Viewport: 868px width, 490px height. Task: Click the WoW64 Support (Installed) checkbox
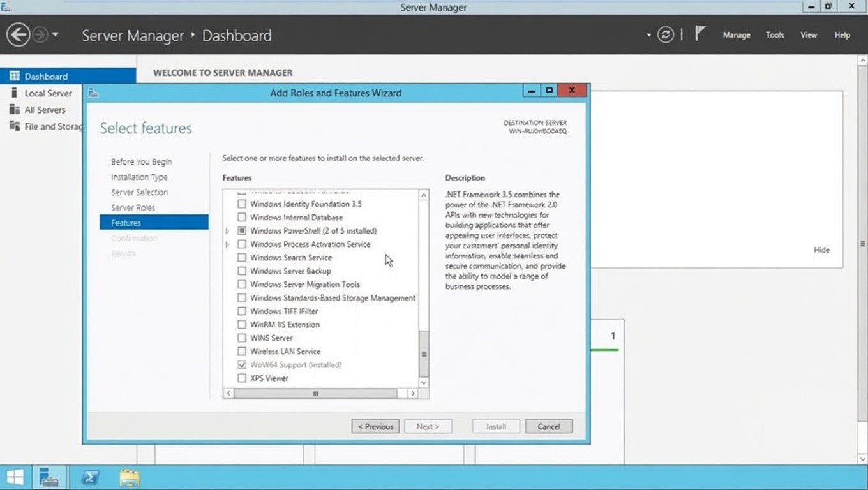coord(242,365)
